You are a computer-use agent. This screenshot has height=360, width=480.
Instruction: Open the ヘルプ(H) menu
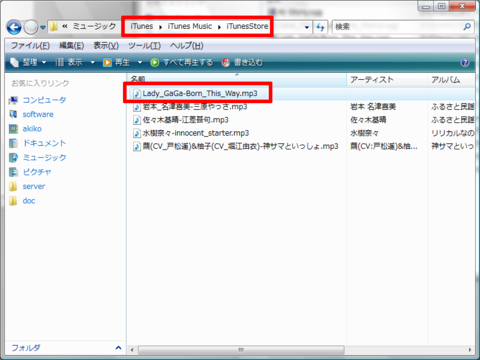[x=187, y=46]
